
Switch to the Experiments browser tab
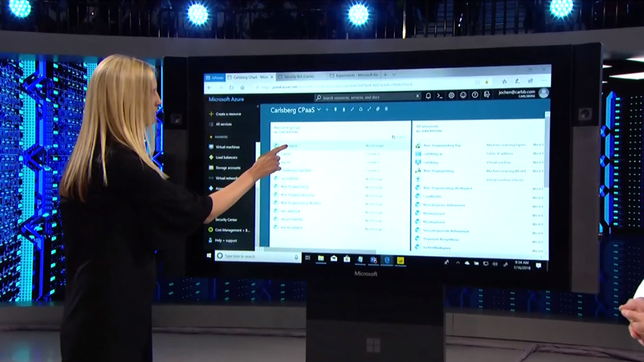tap(353, 75)
